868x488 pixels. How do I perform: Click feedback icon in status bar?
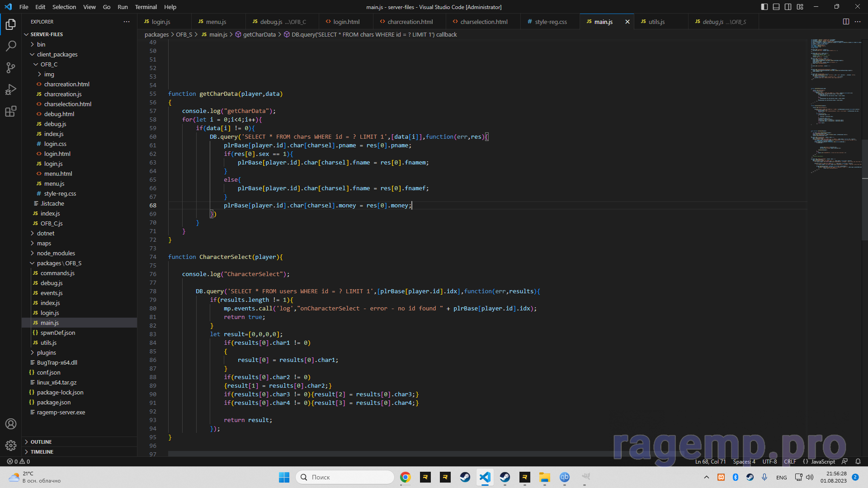coord(844,461)
